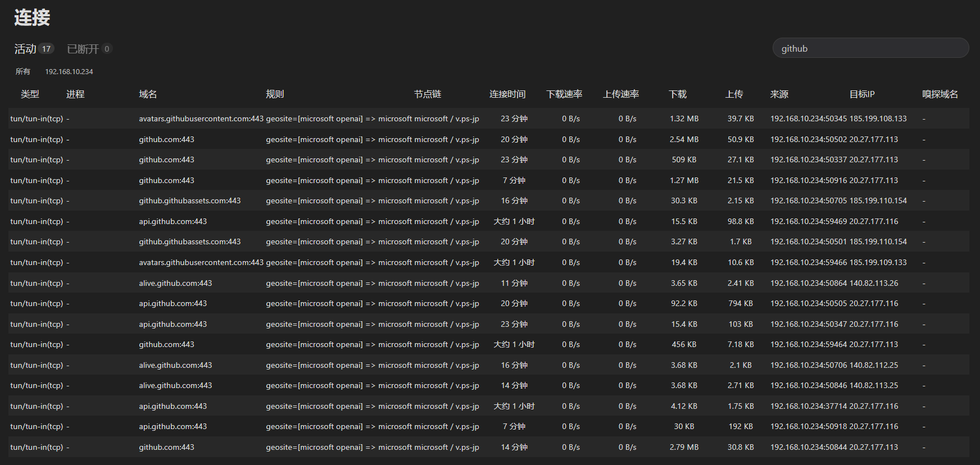Sort by the 下载速率 column header
Viewport: 980px width, 465px height.
[x=564, y=94]
